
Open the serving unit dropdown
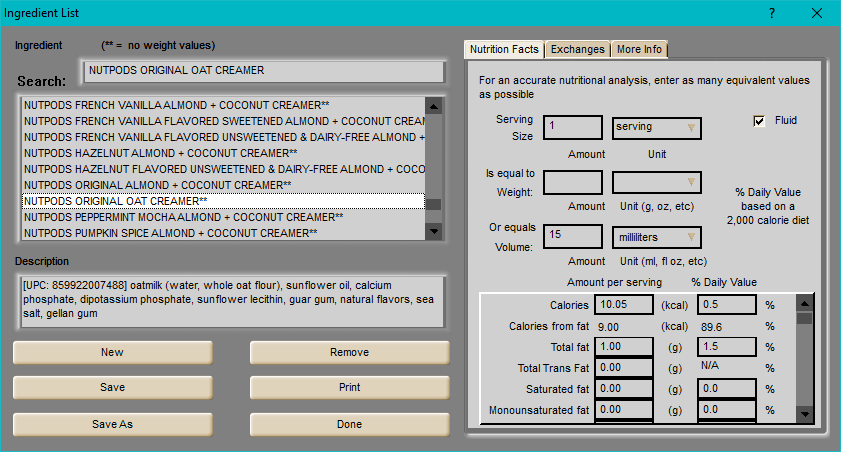pos(656,128)
